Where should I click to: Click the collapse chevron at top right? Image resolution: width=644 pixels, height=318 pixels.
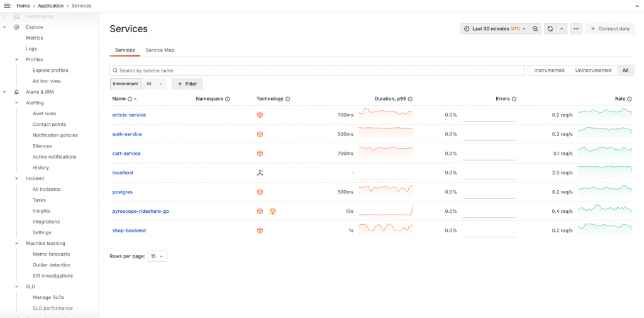click(637, 6)
